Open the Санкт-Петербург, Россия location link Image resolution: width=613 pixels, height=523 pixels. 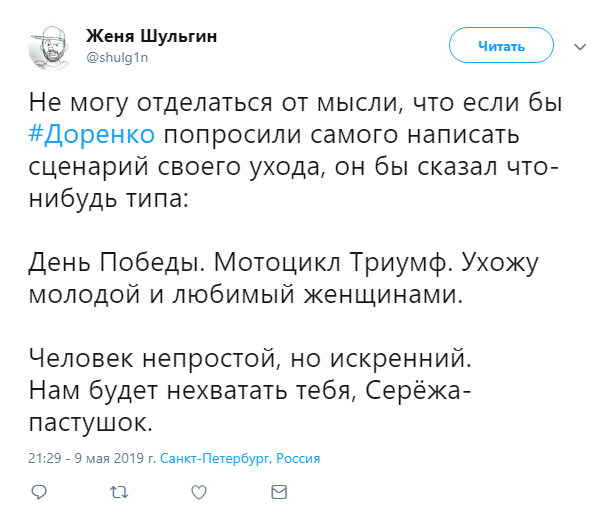240,458
